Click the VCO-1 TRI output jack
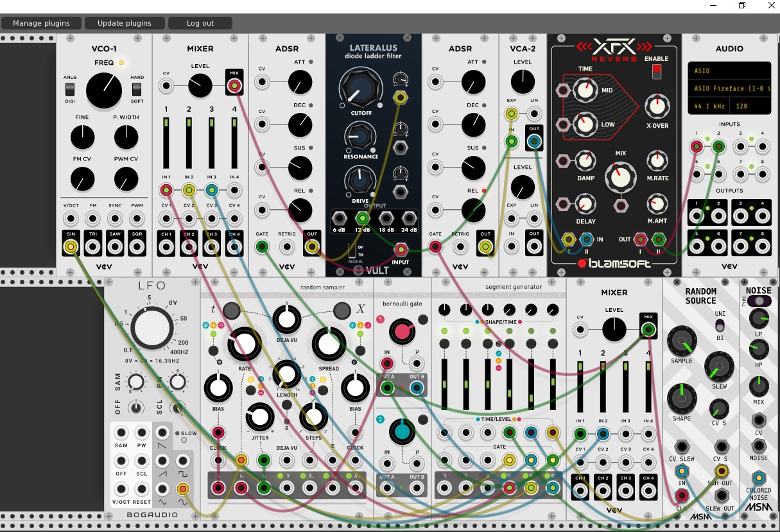Viewport: 780px width, 532px height. coord(93,246)
